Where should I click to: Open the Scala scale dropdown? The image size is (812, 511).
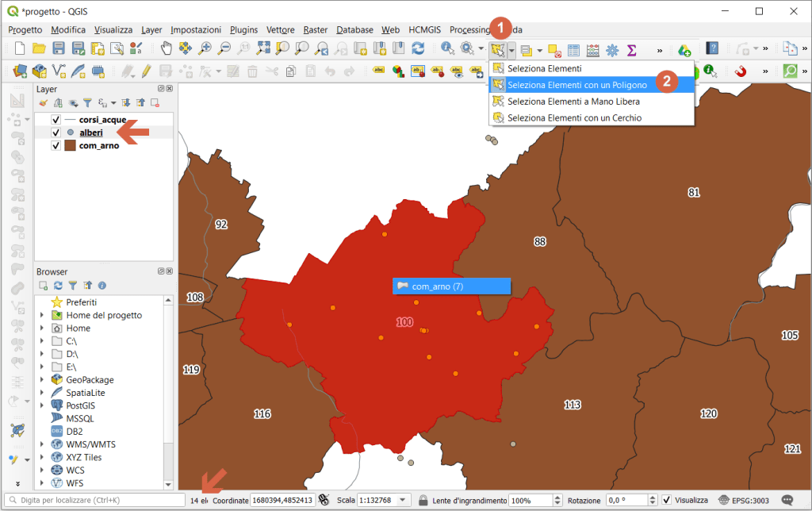click(x=404, y=501)
